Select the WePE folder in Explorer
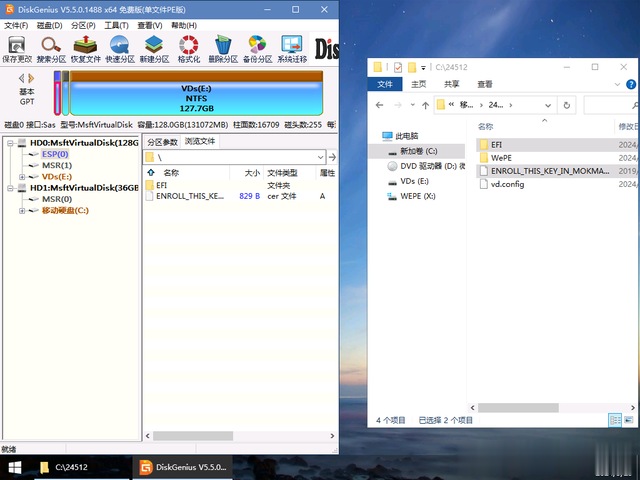The height and width of the screenshot is (480, 640). click(501, 158)
